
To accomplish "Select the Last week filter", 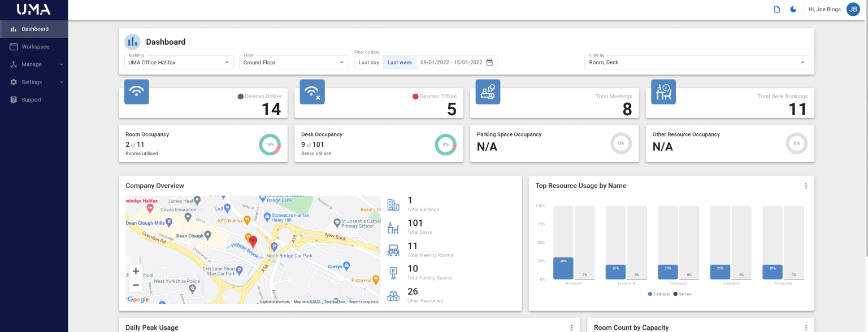I will click(400, 63).
